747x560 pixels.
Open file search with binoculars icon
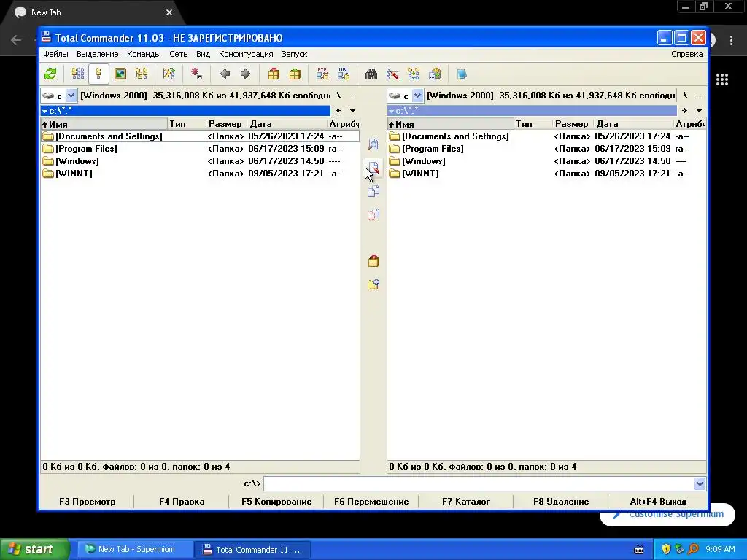371,74
